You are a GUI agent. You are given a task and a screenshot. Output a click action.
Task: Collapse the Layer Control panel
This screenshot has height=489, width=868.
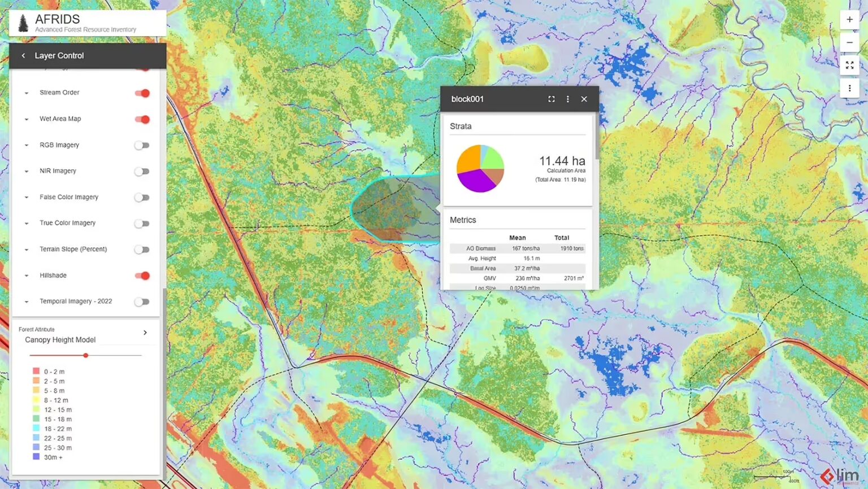click(x=23, y=55)
